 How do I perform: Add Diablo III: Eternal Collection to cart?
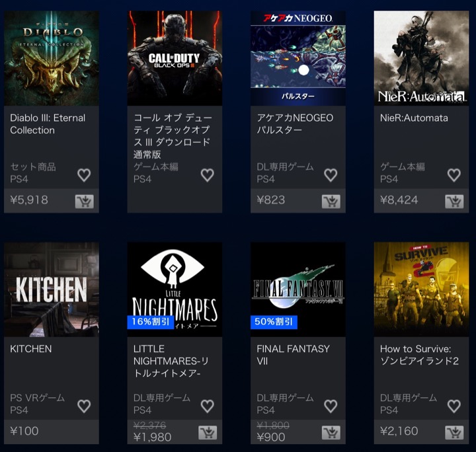coord(85,202)
